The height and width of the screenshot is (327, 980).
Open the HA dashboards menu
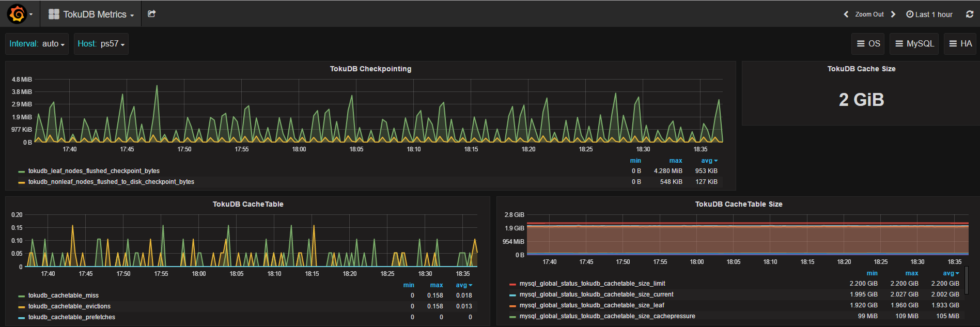pos(960,44)
